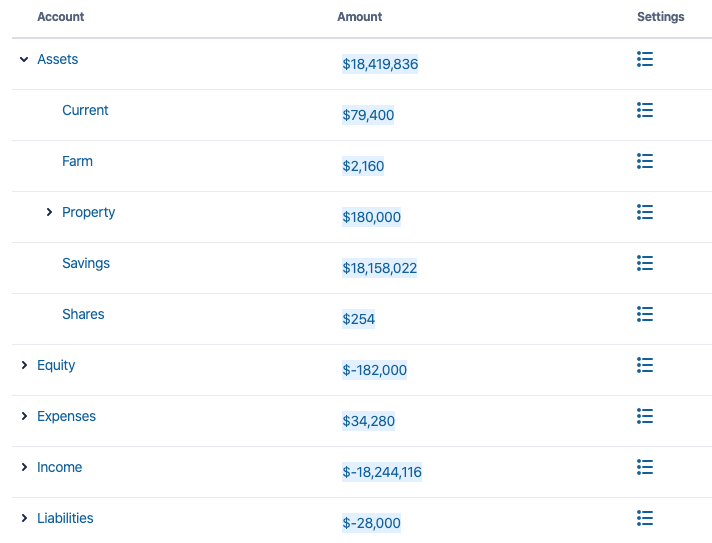This screenshot has height=543, width=712.
Task: Open settings list icon for Shares account
Action: [x=645, y=315]
